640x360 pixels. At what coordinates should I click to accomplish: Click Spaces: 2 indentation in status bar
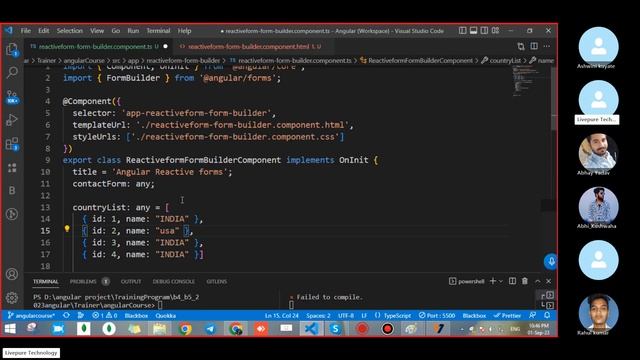[x=318, y=316]
